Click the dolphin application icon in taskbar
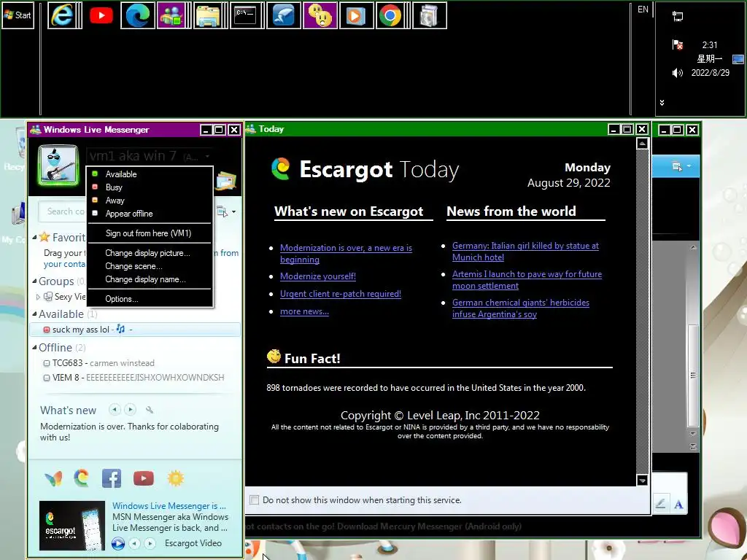747x560 pixels. point(284,15)
